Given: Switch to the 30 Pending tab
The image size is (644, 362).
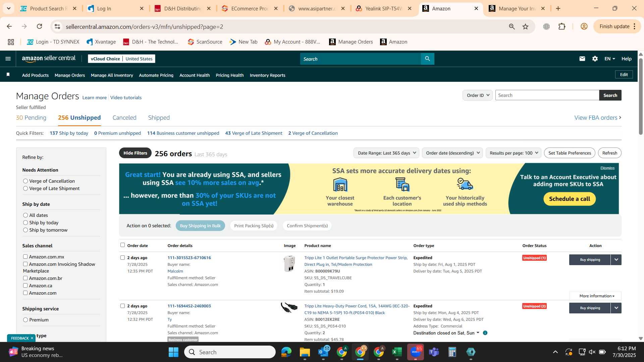Looking at the screenshot, I should pos(31,118).
